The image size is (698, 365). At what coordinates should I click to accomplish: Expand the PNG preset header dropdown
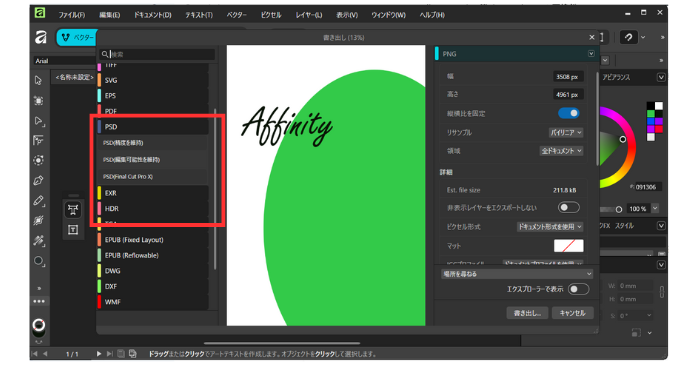point(591,54)
